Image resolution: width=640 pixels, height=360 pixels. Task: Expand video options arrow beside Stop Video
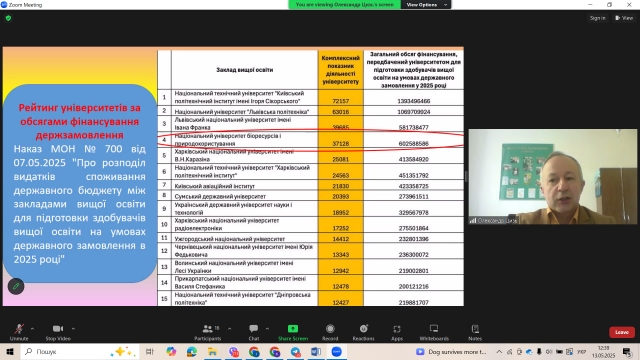73,329
